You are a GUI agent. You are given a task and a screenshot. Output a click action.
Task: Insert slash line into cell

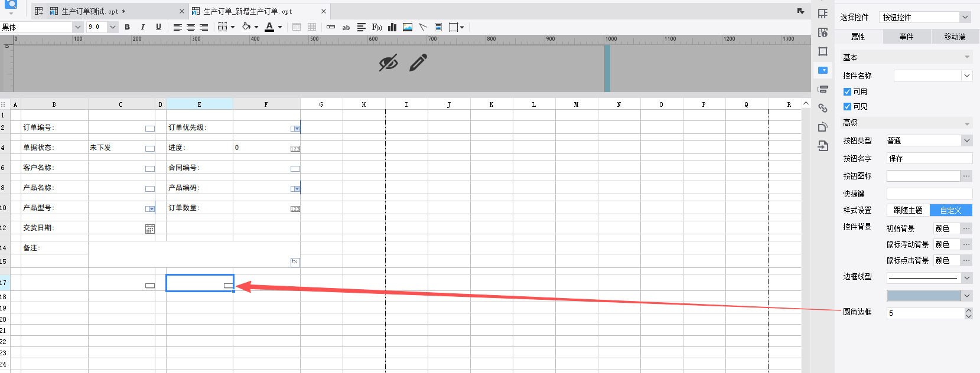click(423, 27)
